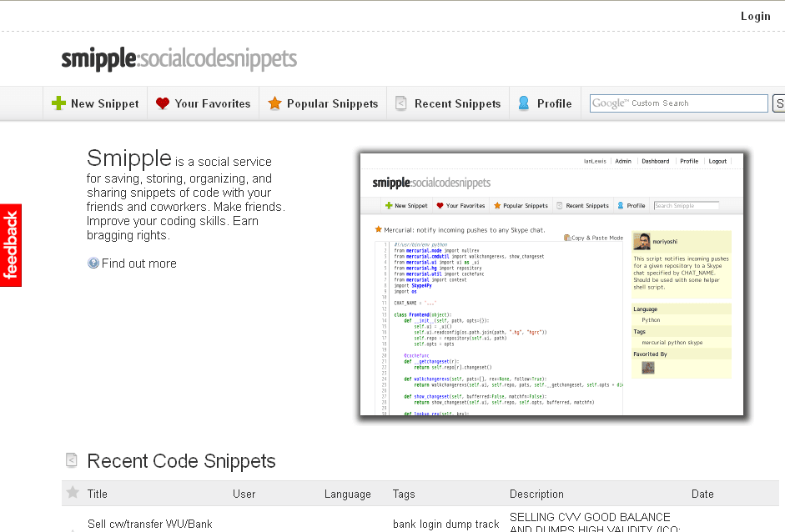
Task: Click the User column header
Action: (x=244, y=494)
